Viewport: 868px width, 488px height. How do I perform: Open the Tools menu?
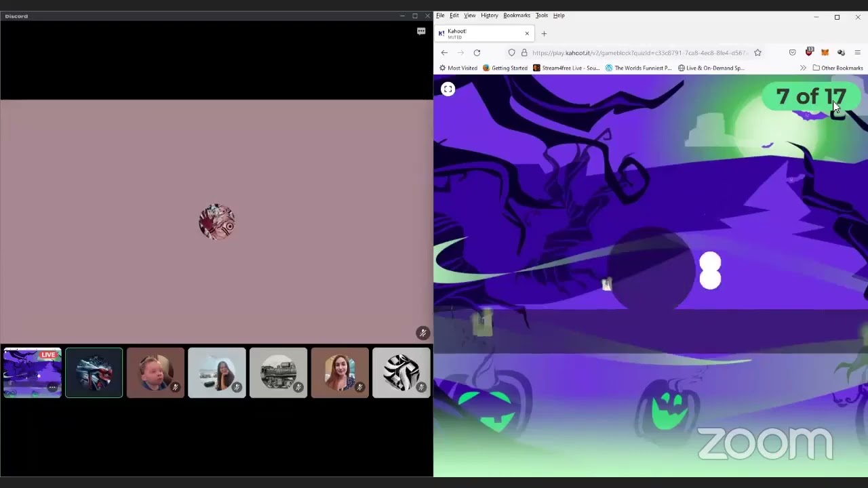(x=541, y=16)
